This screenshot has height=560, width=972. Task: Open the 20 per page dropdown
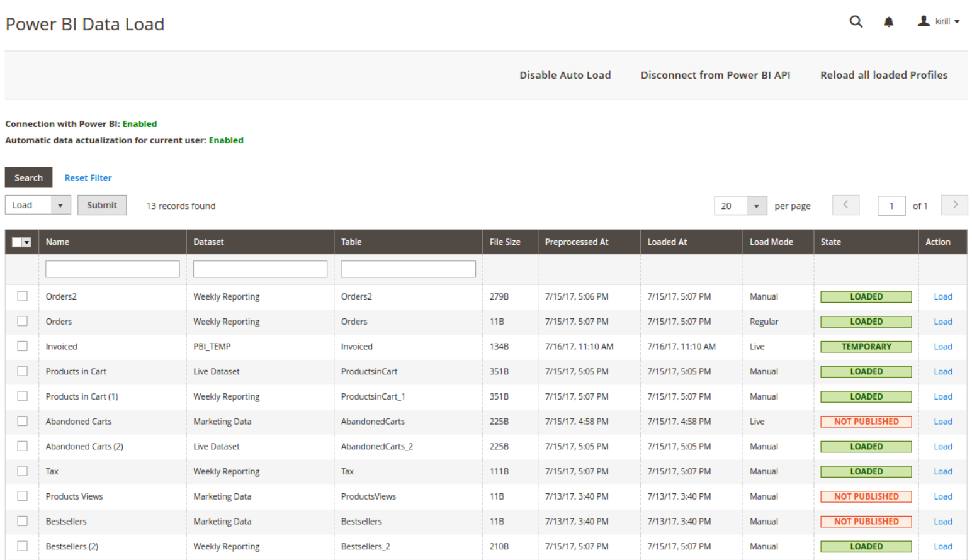(740, 206)
